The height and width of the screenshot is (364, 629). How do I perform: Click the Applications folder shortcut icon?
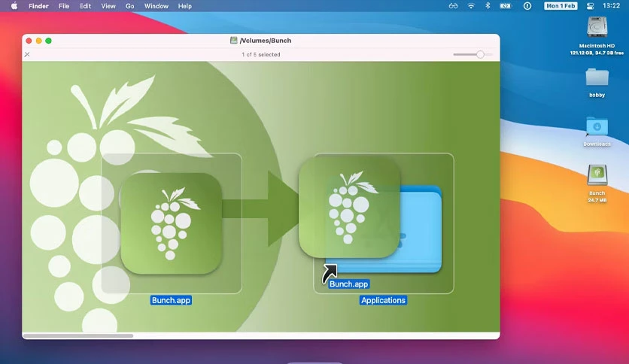point(384,229)
